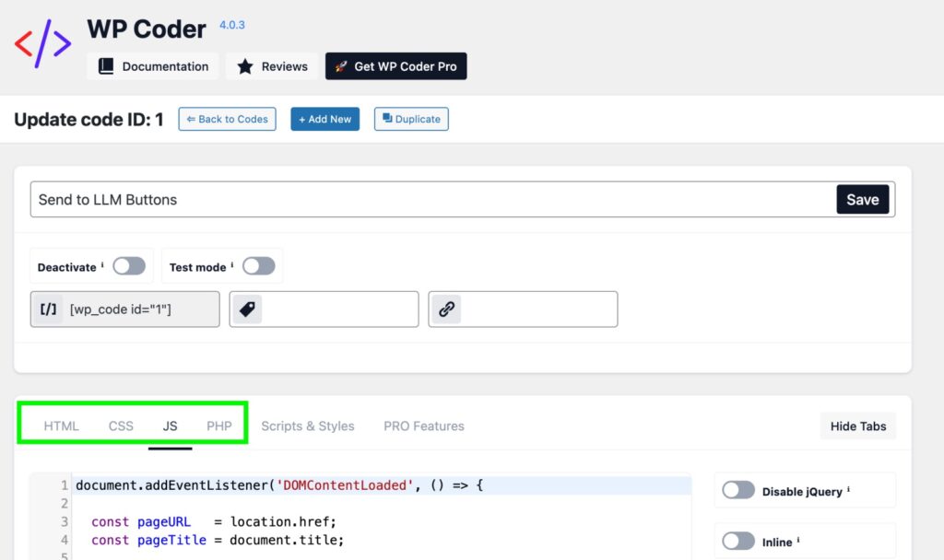Turn on the Inline switch
The height and width of the screenshot is (560, 944).
[x=738, y=542]
